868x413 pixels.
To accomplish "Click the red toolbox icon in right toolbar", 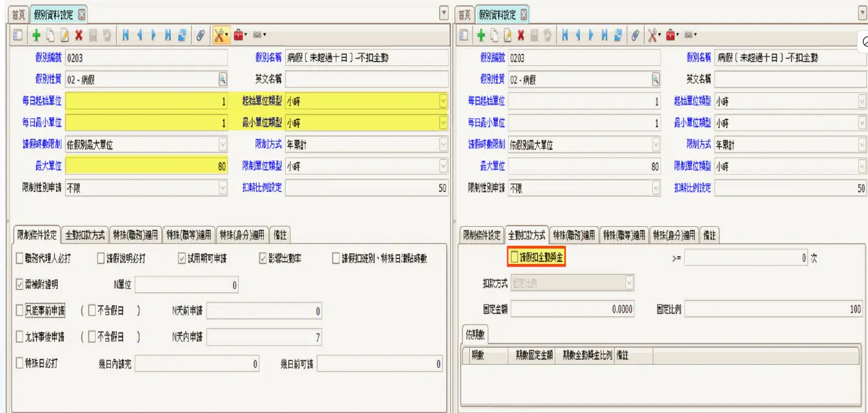I will pos(670,35).
